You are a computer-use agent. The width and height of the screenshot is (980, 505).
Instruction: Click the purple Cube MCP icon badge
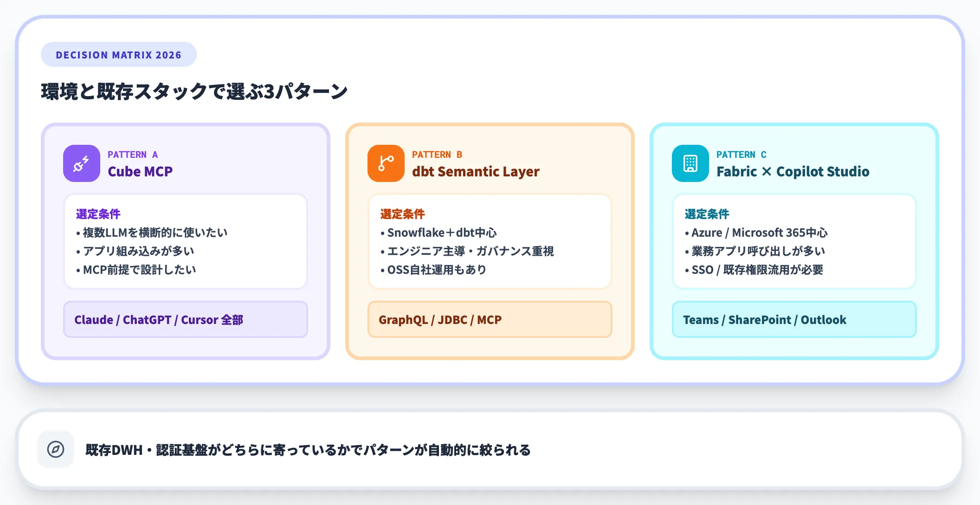[81, 163]
